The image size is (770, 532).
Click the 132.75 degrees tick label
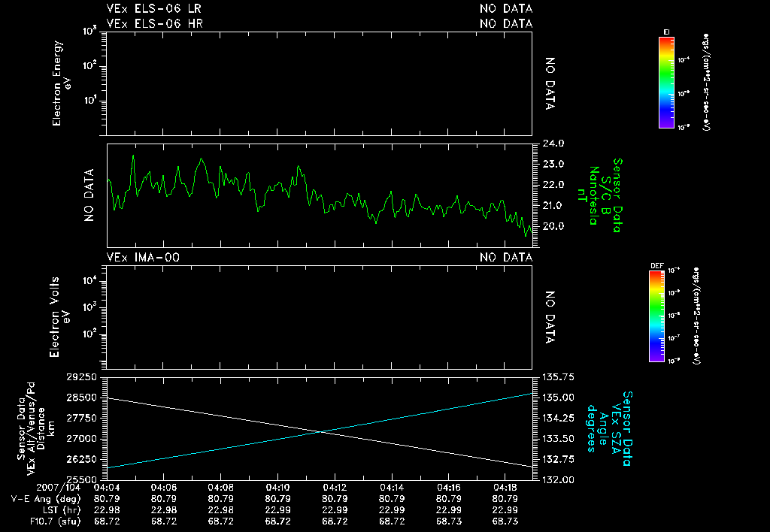[559, 459]
